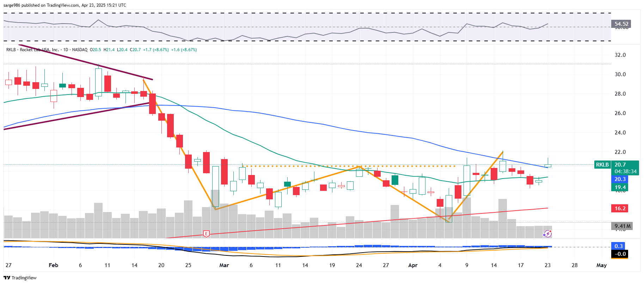Click the blue 0.3 MACD histogram label
Viewport: 644px width, 284px height.
pos(619,246)
